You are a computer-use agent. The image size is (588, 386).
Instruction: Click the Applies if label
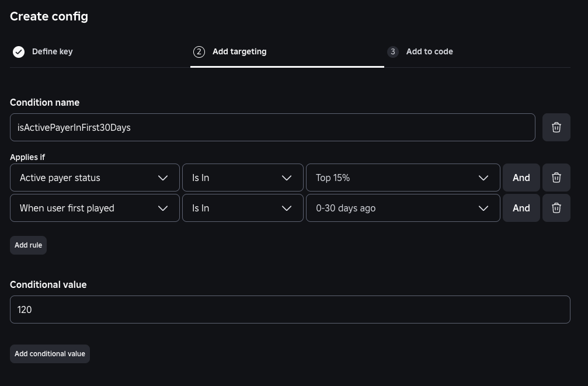coord(27,157)
